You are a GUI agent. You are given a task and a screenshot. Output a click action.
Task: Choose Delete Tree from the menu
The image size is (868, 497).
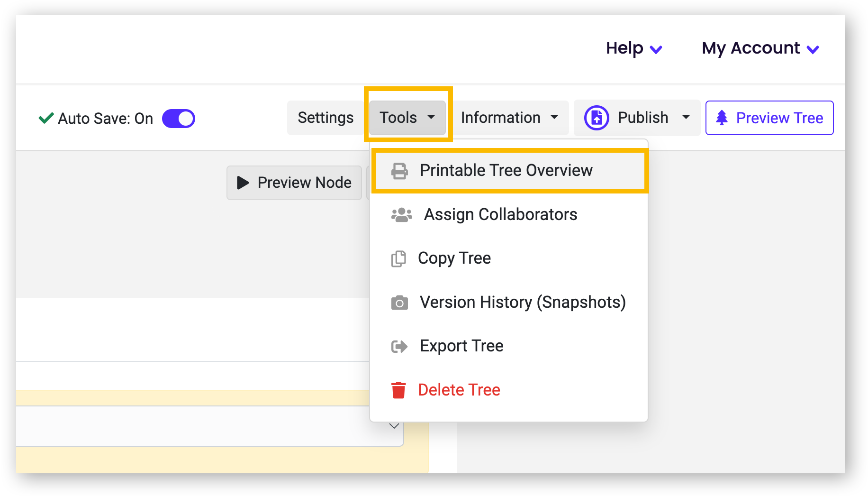(x=459, y=389)
